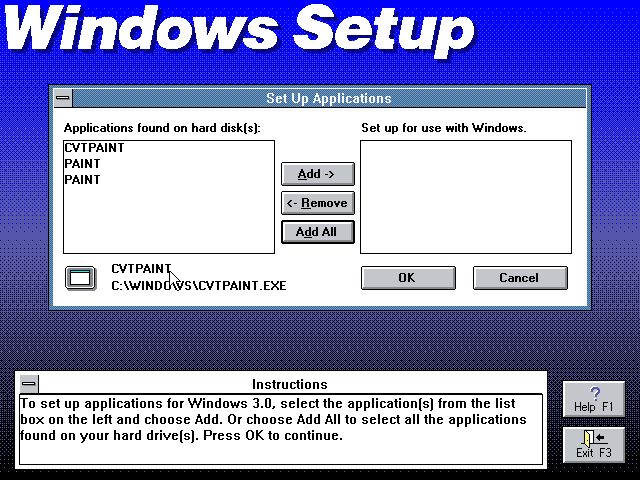Click the Windows Setup heading

coord(238,30)
